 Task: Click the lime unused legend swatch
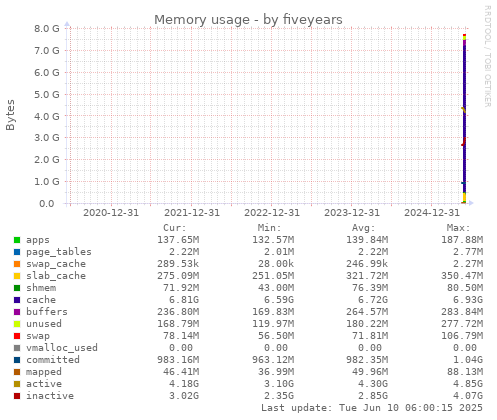pos(17,324)
